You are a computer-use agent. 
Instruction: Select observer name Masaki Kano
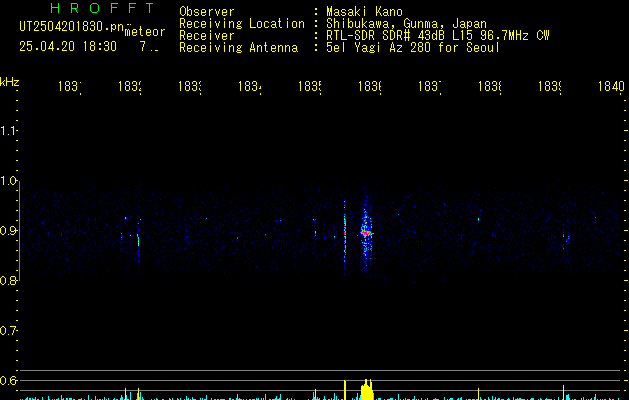pos(364,11)
